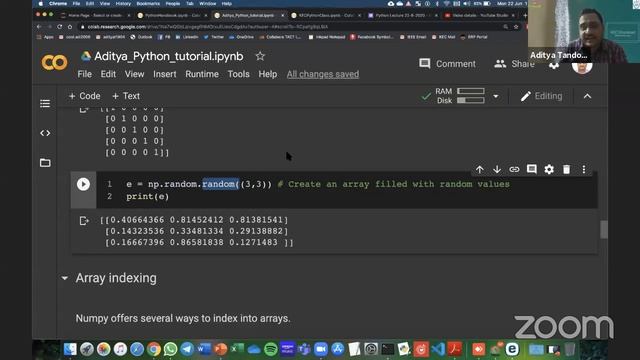Open RAM/Disk resources dropdown arrow
The image size is (640, 360).
[496, 96]
